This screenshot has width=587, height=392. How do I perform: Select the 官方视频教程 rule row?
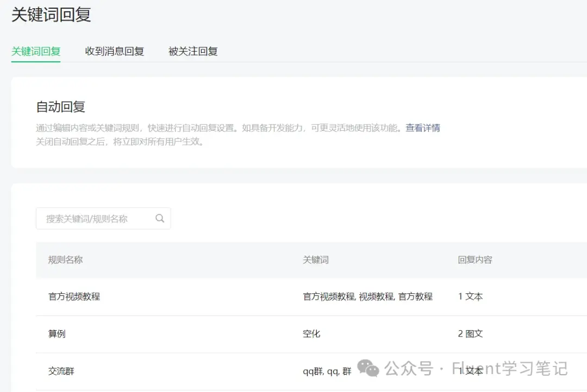point(311,296)
